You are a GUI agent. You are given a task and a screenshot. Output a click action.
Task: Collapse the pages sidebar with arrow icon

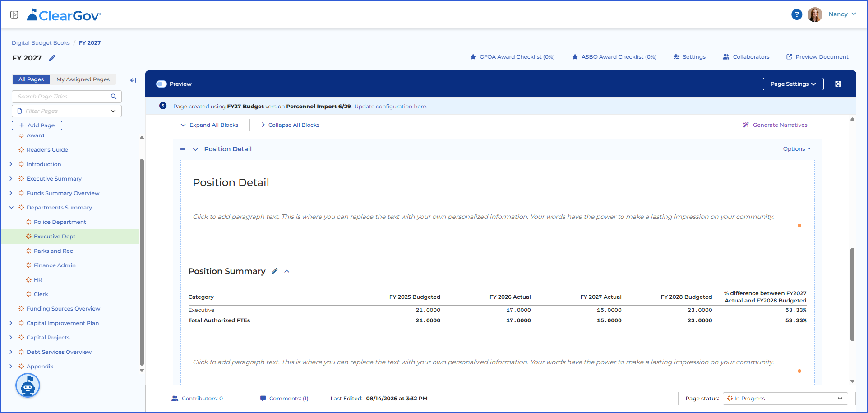[133, 80]
